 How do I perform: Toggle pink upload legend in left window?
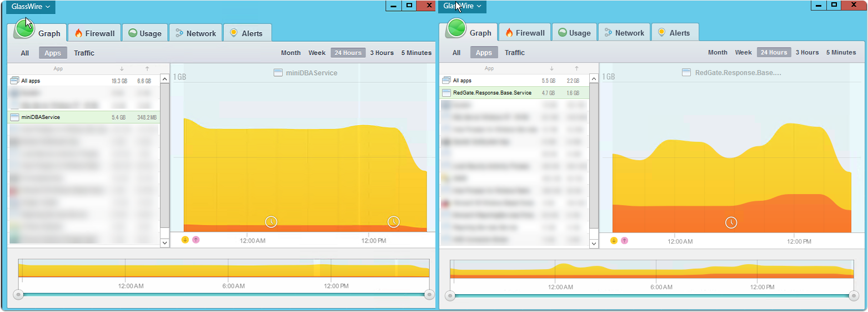[x=195, y=240]
